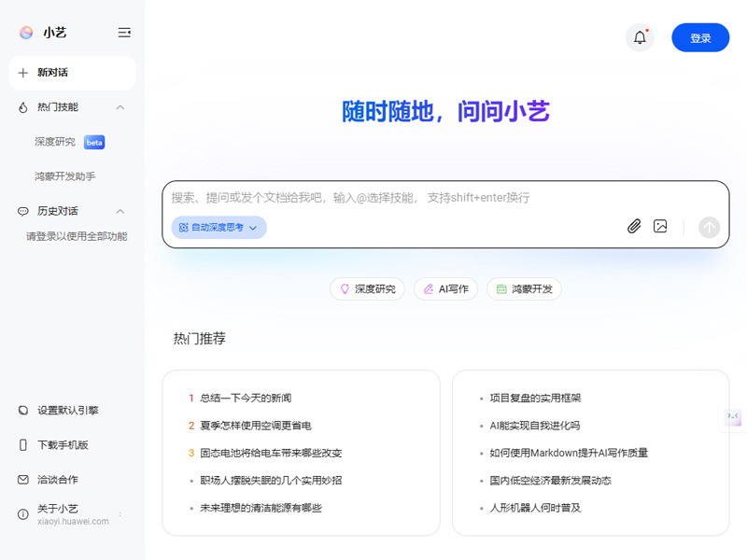Expand the 历史对话 section
The width and height of the screenshot is (747, 560).
point(120,211)
